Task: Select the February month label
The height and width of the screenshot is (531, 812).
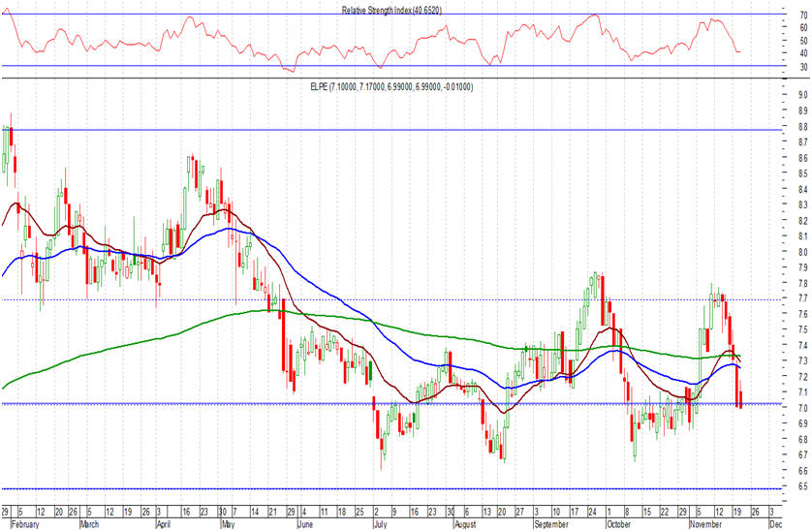Action: pyautogui.click(x=25, y=524)
